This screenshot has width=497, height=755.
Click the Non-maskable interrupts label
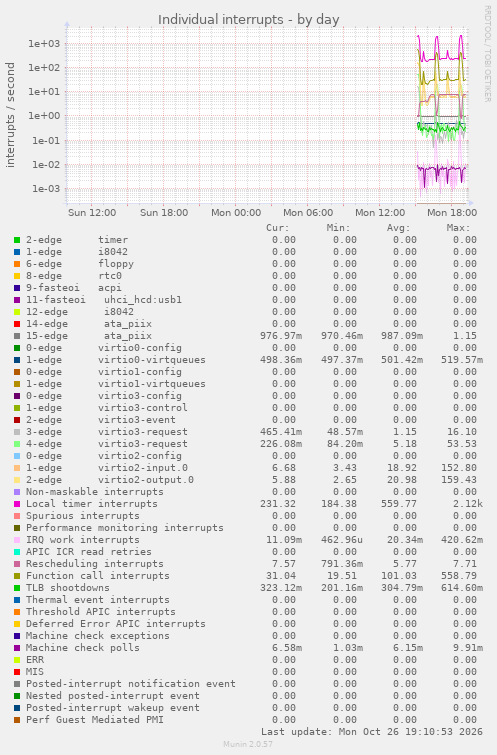coord(95,492)
